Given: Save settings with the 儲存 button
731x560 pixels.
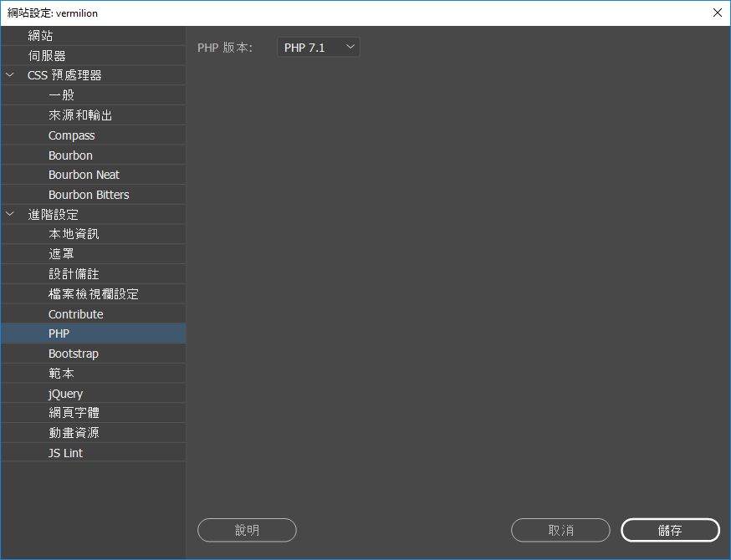Looking at the screenshot, I should tap(669, 530).
